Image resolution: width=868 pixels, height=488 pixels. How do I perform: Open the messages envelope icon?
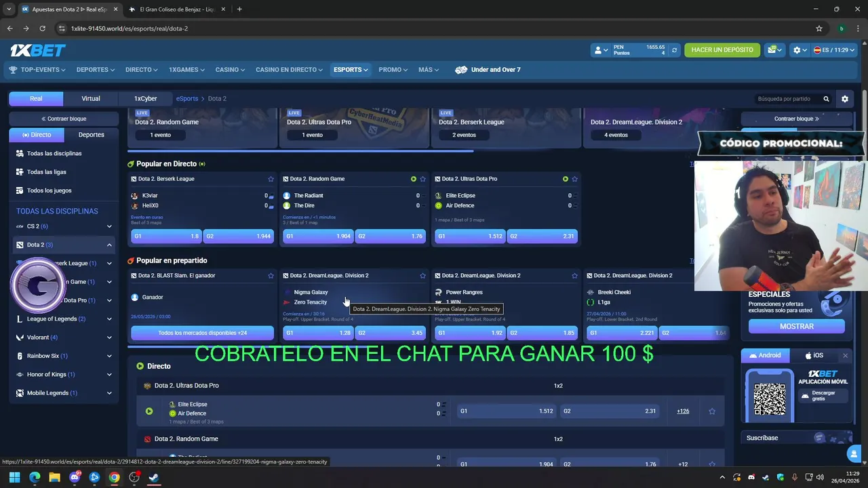(774, 50)
